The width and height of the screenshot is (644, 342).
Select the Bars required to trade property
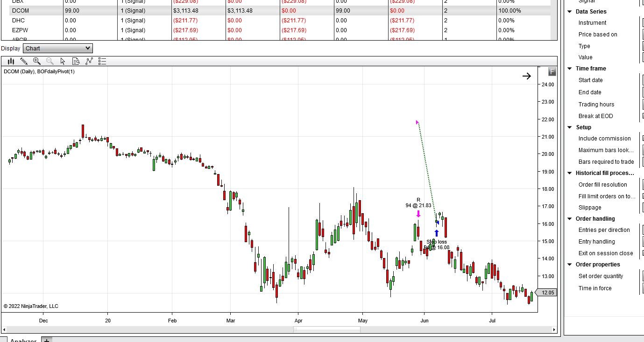606,162
